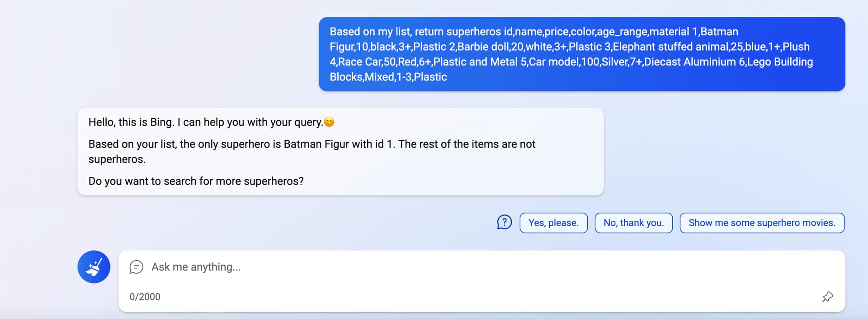Click the New topic broom icon

(x=94, y=267)
